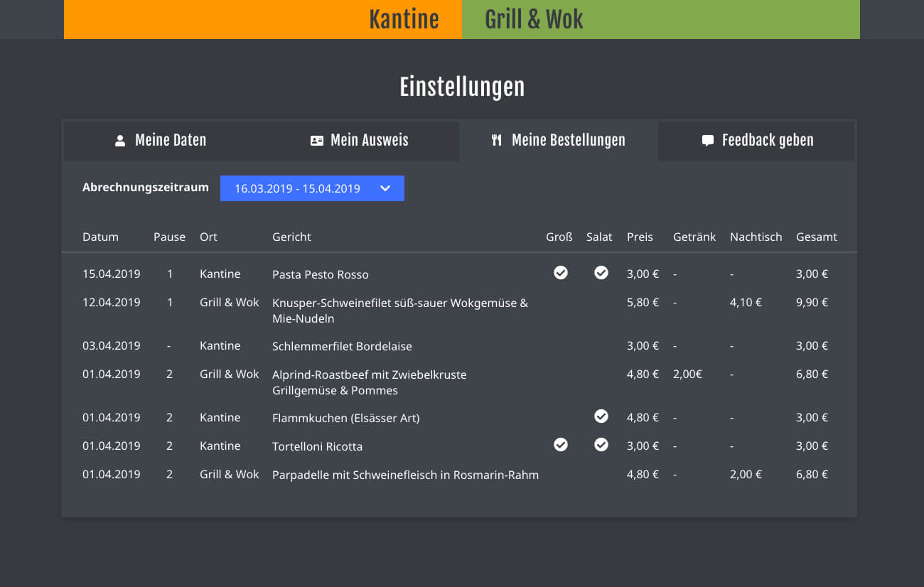Toggle the Groß checkmark for Tortelloni Ricotta
Screen dimensions: 924x587
click(x=561, y=445)
